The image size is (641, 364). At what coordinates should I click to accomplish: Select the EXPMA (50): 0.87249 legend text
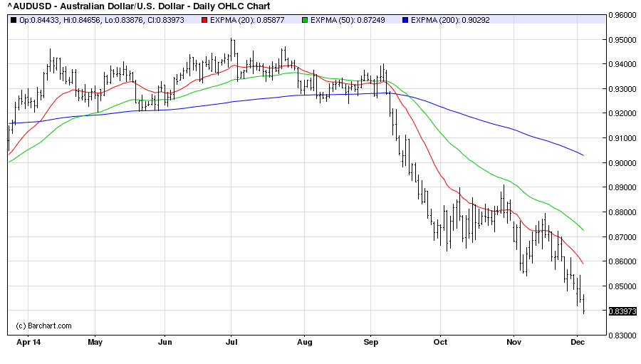(x=345, y=20)
